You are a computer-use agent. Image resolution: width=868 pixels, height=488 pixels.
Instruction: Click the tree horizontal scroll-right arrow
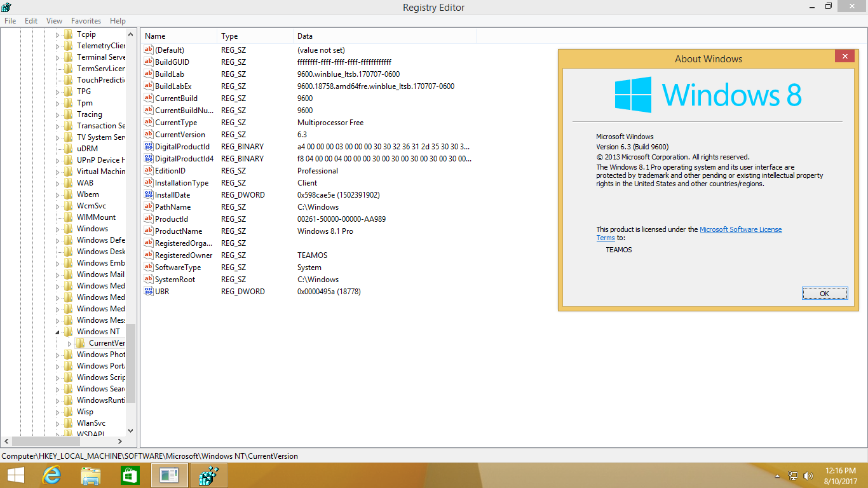120,441
